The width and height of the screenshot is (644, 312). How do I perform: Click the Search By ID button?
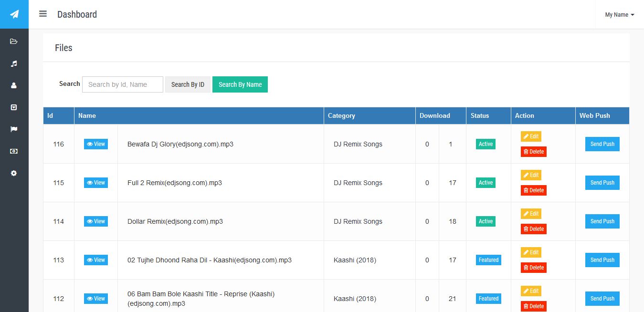(x=188, y=84)
